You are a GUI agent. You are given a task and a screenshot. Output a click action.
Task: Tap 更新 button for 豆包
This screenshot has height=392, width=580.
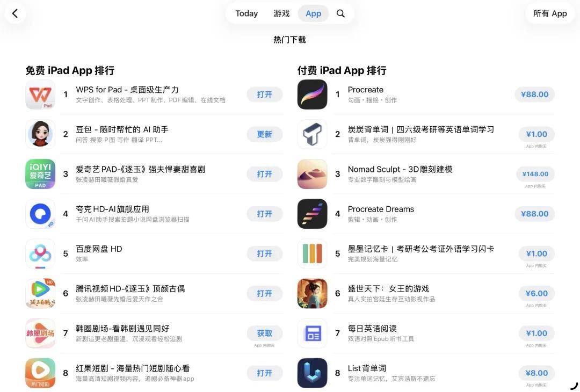click(x=264, y=134)
